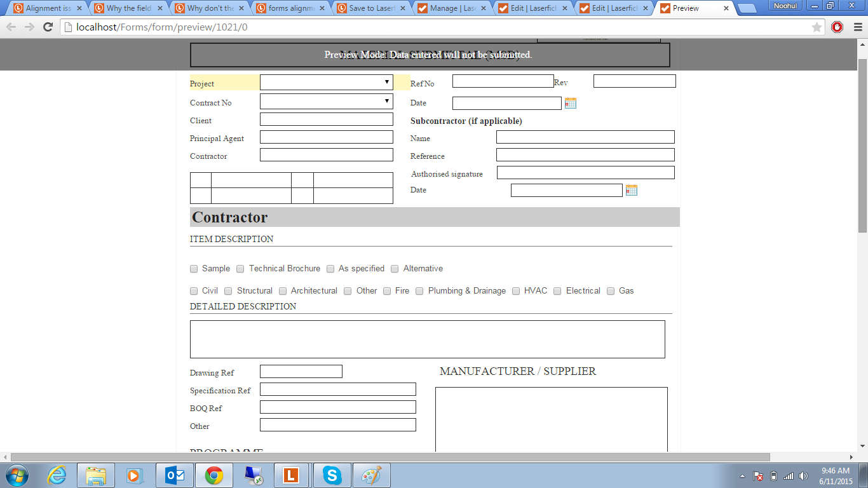This screenshot has width=868, height=488.
Task: Open the Chrome menu hamburger icon
Action: pyautogui.click(x=857, y=27)
